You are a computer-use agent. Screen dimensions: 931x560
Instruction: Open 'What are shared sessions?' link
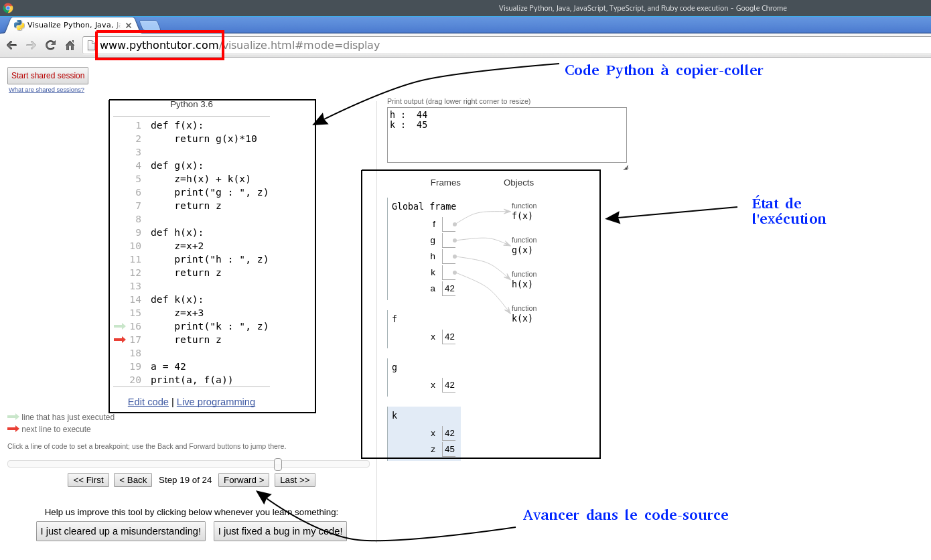tap(46, 90)
